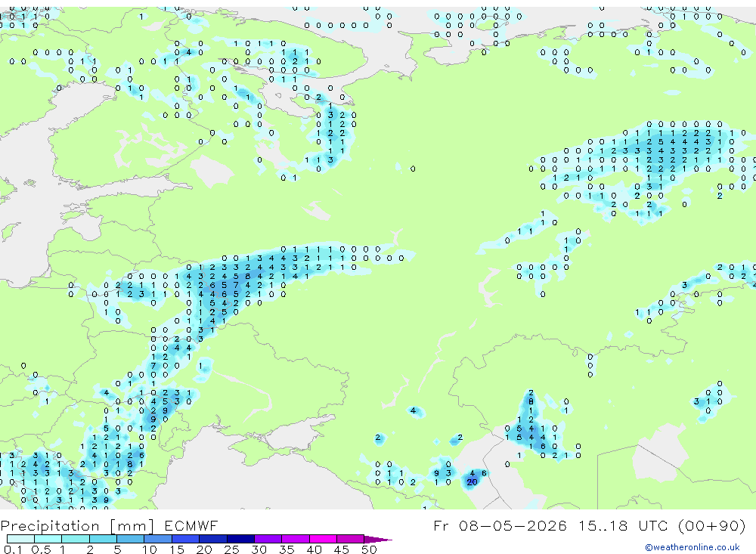
Task: Click the 'ECMWF' model label
Action: [x=191, y=525]
